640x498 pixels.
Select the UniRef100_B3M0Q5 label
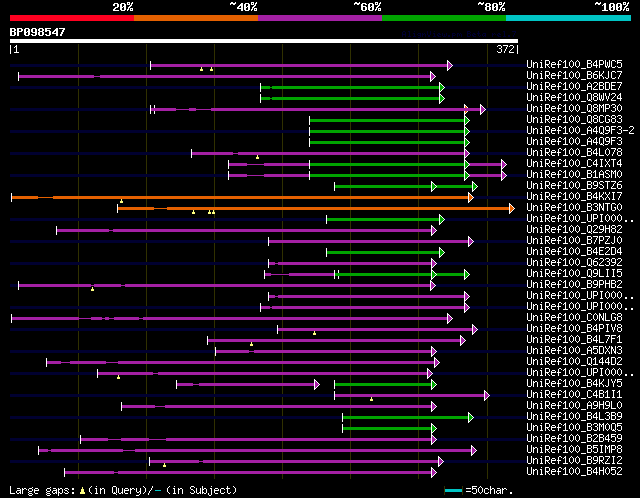(x=574, y=428)
